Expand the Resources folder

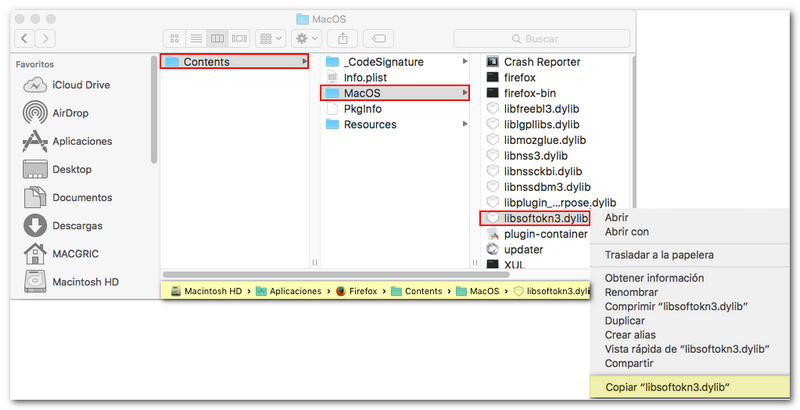tap(369, 125)
